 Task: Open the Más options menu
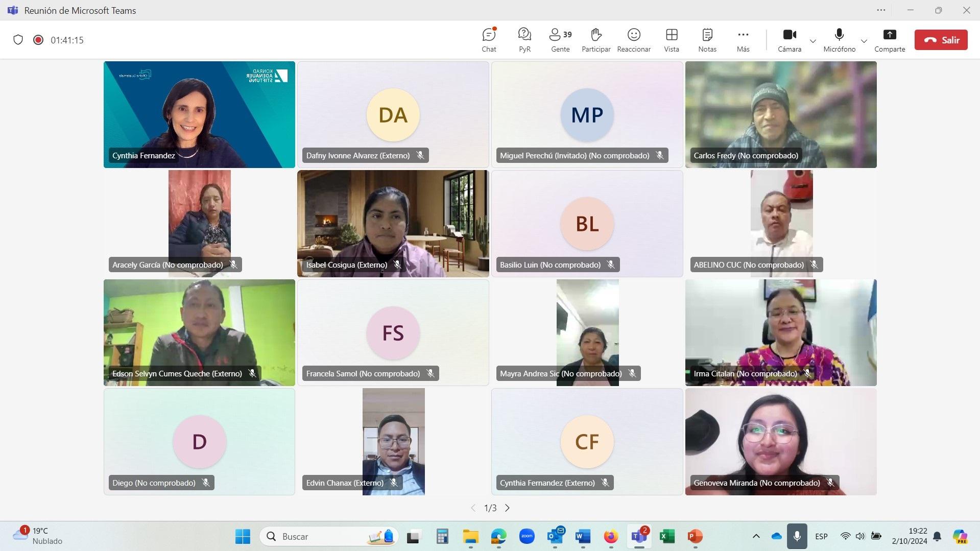pyautogui.click(x=743, y=40)
